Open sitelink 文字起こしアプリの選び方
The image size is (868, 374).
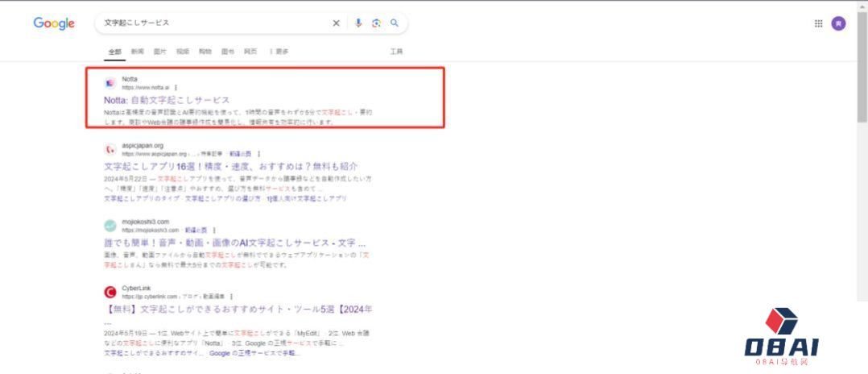coord(222,198)
